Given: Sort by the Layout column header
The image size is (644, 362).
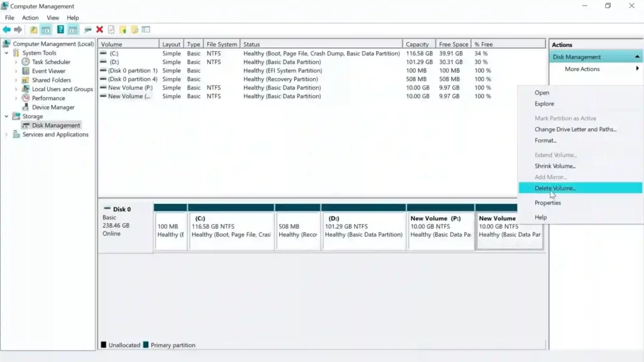Looking at the screenshot, I should click(171, 44).
